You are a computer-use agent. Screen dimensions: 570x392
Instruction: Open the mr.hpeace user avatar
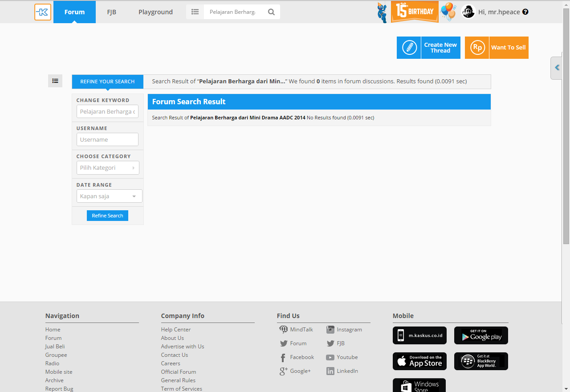(468, 12)
